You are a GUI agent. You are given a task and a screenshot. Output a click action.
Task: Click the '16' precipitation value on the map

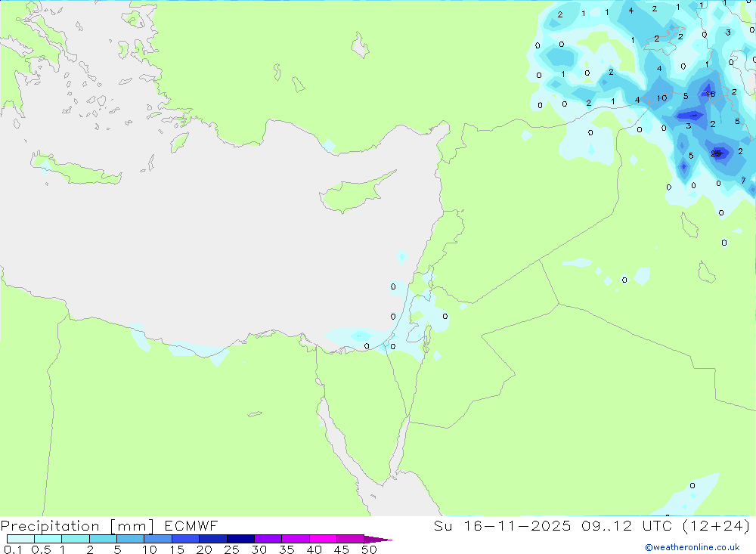[711, 94]
